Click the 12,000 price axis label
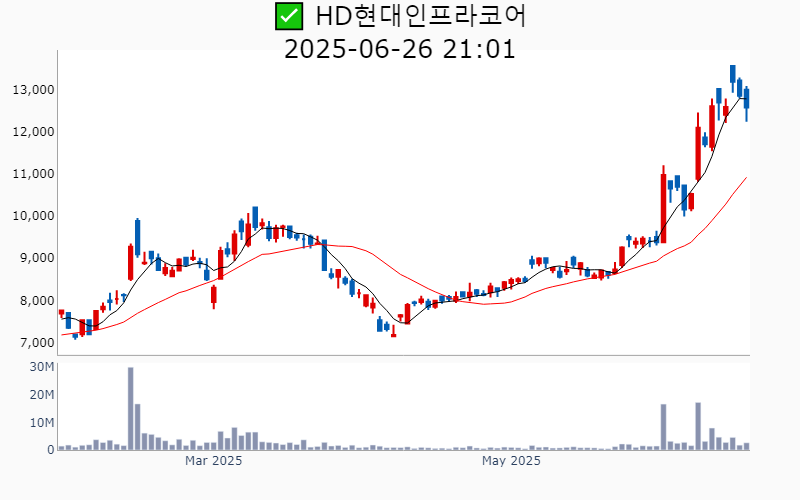The height and width of the screenshot is (500, 800). [x=34, y=132]
